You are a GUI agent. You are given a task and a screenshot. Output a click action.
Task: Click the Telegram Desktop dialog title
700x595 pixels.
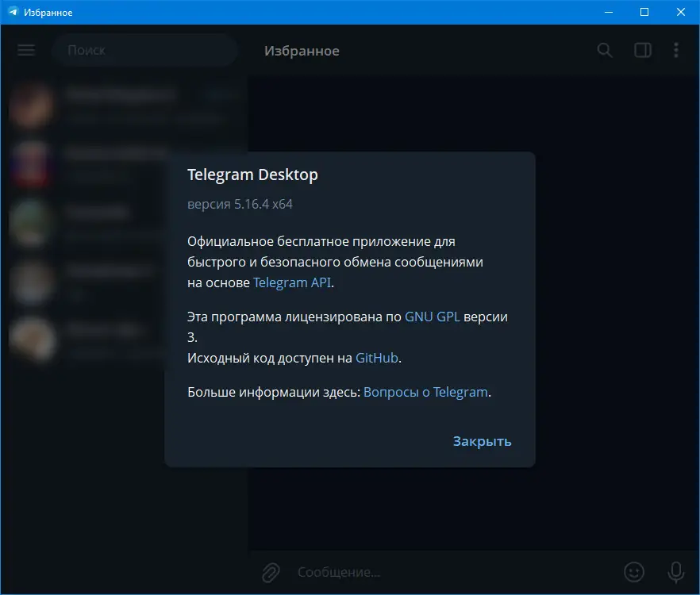(252, 175)
